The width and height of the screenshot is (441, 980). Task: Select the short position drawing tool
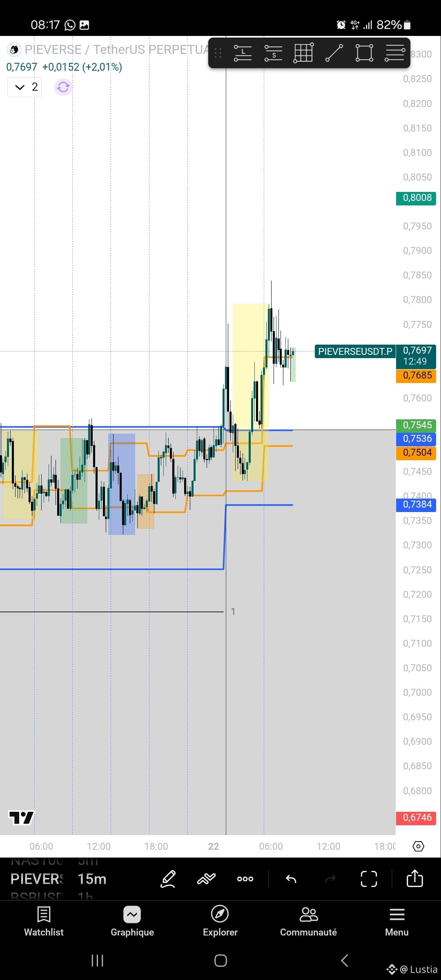[x=273, y=53]
